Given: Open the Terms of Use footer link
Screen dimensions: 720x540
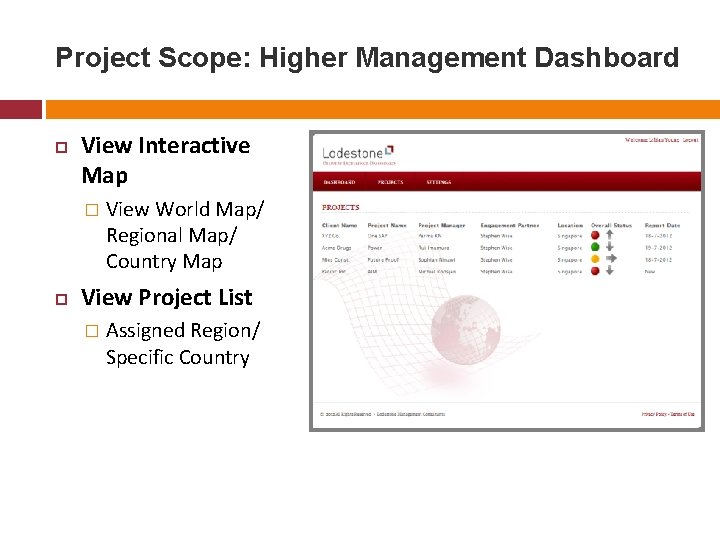Looking at the screenshot, I should (x=682, y=414).
